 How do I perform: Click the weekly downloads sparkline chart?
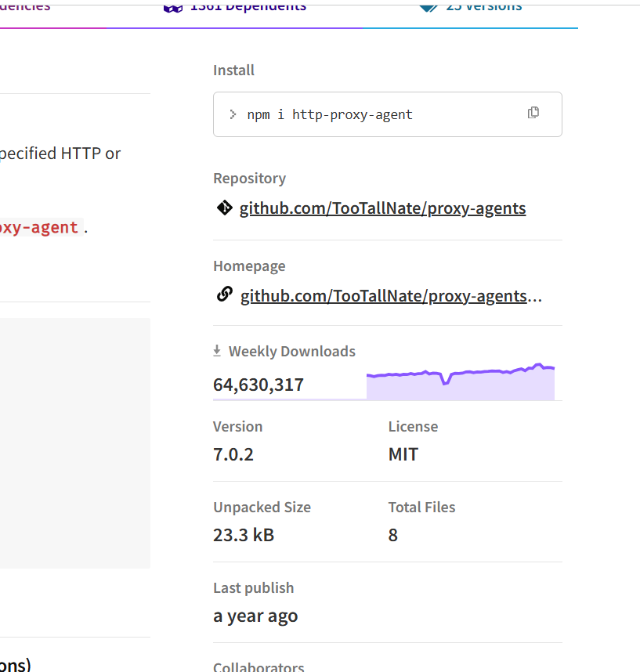click(461, 381)
